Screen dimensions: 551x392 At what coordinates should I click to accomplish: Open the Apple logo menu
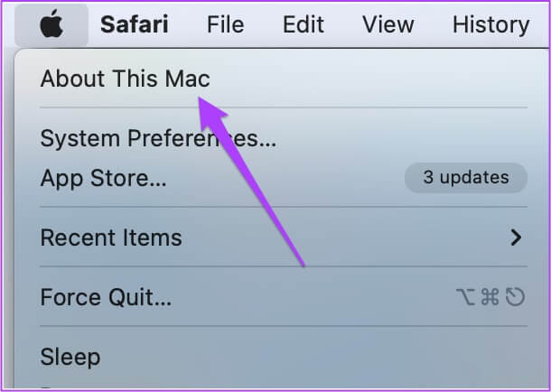[x=51, y=24]
